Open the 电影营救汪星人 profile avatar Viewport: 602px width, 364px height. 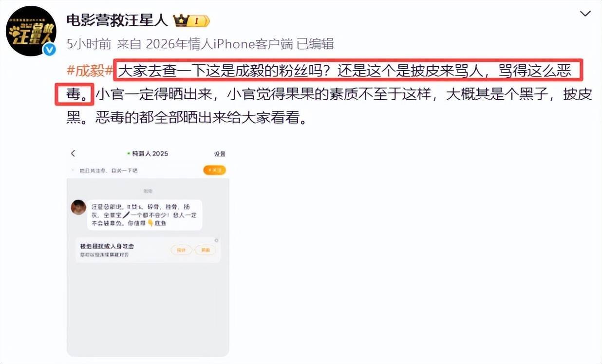tap(32, 32)
